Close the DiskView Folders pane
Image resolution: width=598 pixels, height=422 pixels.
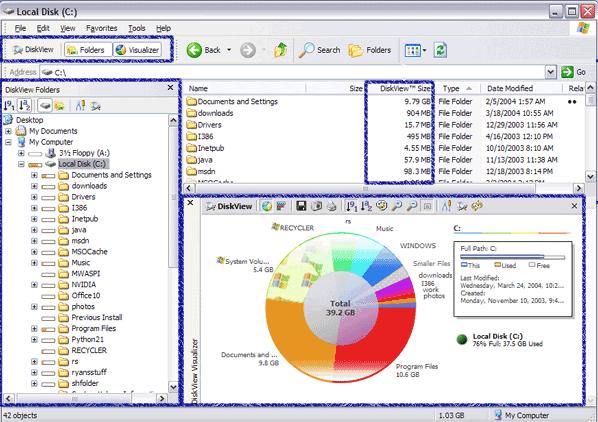click(170, 88)
